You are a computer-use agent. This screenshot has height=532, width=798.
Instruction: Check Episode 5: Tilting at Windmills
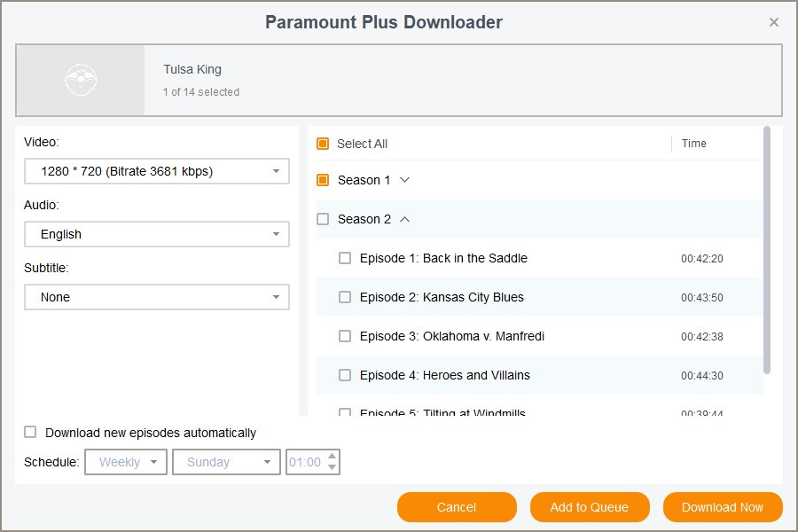tap(345, 412)
